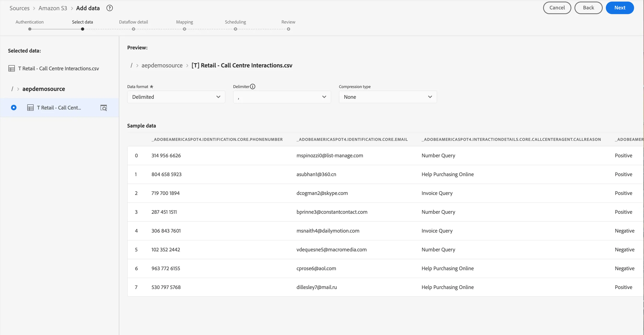Click aepdemosource folder in left panel
Viewport: 644px width, 335px height.
44,89
